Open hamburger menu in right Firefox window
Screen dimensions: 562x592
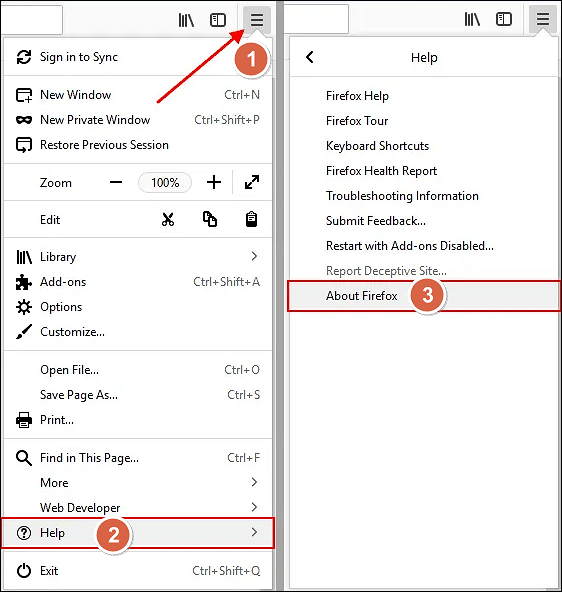543,19
